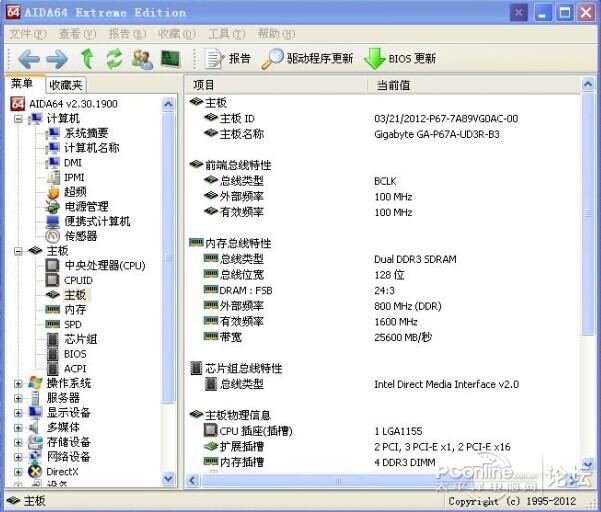Viewport: 601px width, 512px height.
Task: Select DMI tree item
Action: (73, 163)
